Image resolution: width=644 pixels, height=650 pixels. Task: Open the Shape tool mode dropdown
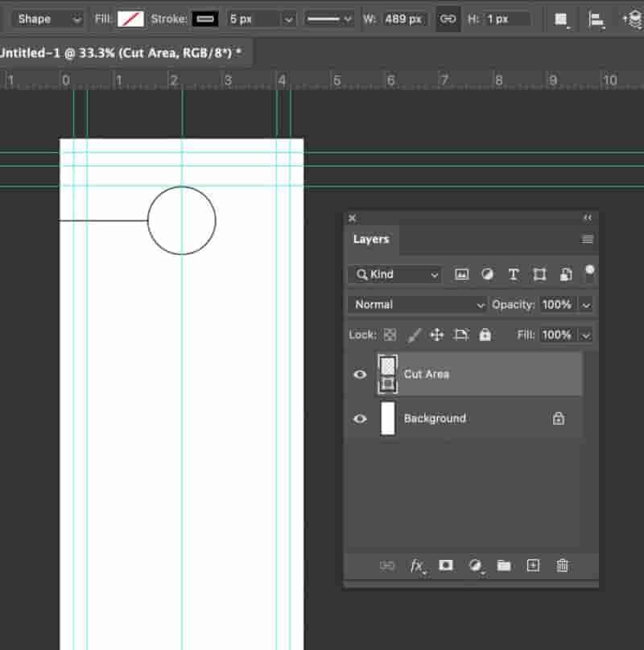(47, 19)
